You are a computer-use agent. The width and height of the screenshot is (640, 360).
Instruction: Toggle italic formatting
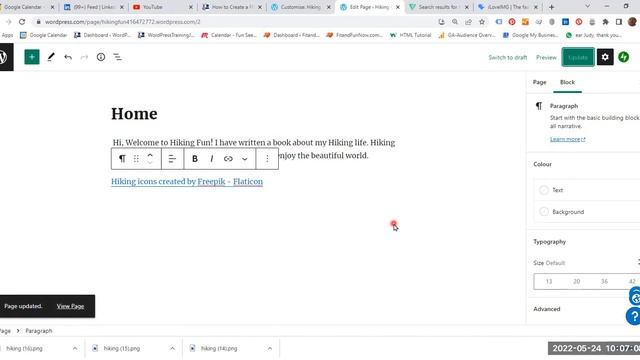[x=211, y=159]
